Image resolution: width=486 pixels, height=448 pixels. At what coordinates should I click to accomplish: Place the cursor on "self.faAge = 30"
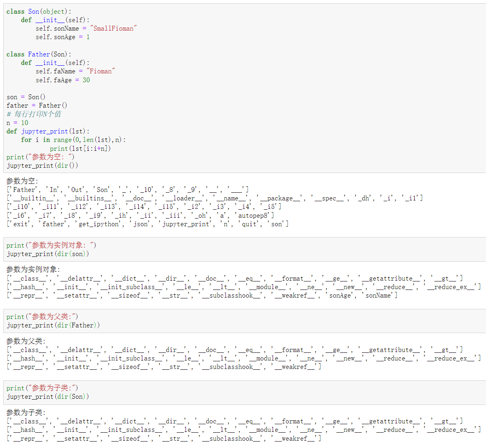[x=63, y=80]
